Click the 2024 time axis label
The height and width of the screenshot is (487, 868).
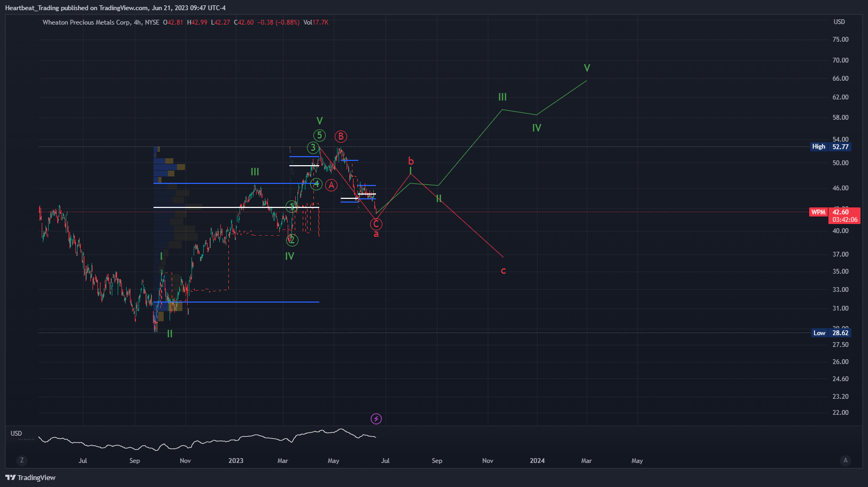[x=537, y=461]
